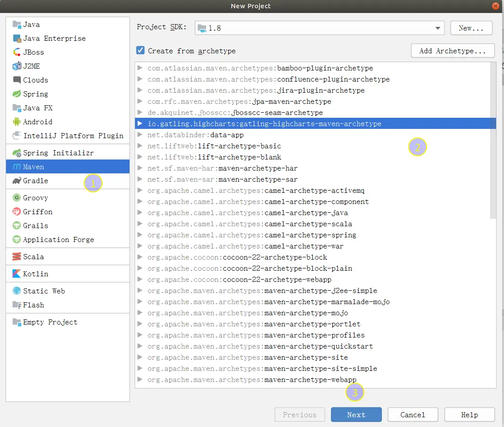Select camel-archetype-scala row
This screenshot has height=427, width=504.
(x=312, y=224)
